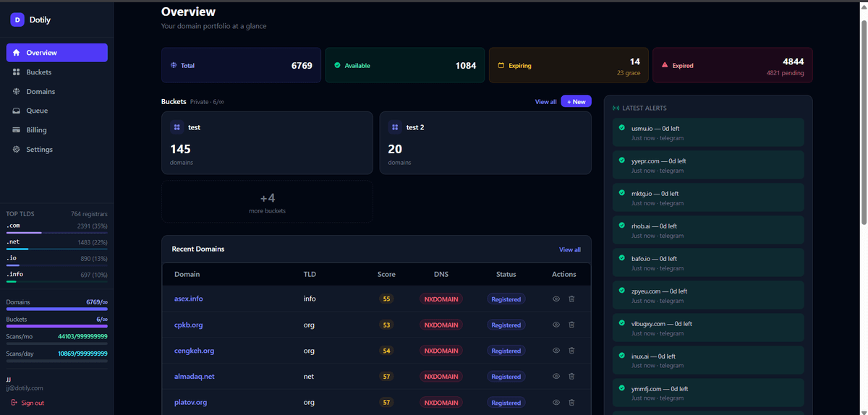Click the DNS column header
Screen dimensions: 868x415
[441, 275]
